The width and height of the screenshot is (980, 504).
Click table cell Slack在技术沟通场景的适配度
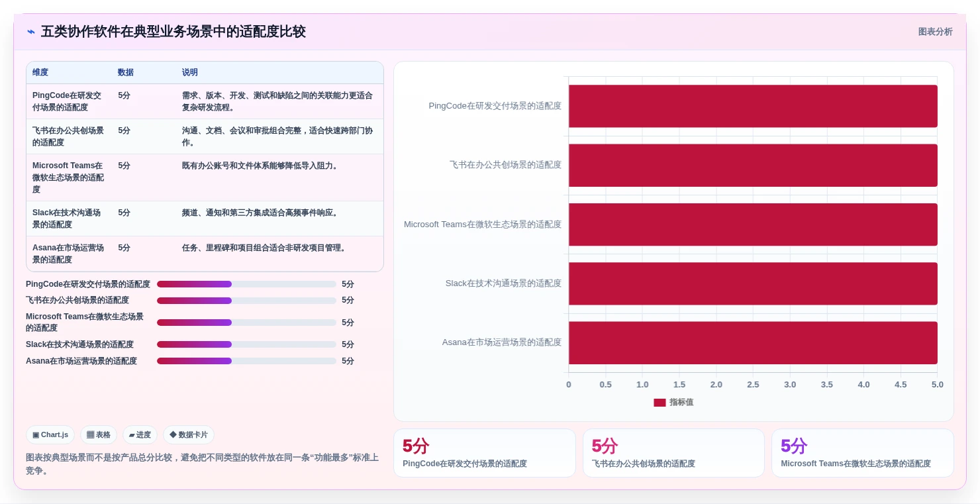click(69, 219)
